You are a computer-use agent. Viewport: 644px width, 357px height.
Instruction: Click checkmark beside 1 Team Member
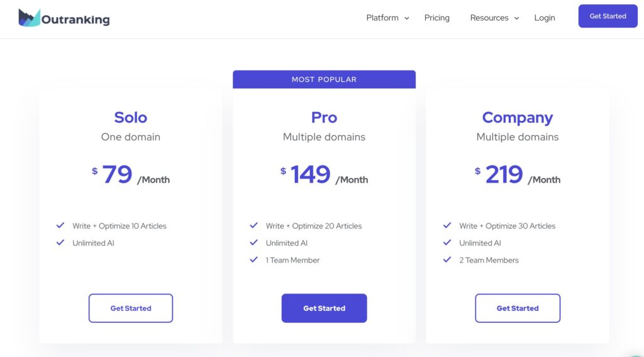tap(254, 259)
